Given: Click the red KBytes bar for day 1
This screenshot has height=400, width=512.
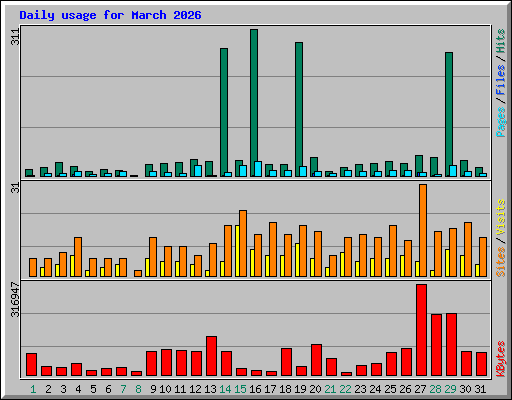Looking at the screenshot, I should 31,365.
